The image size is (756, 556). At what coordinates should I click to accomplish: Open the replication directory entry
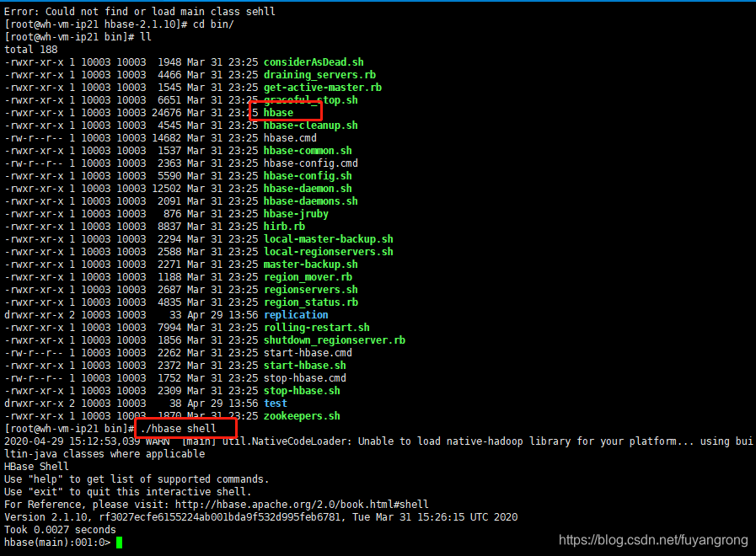(x=295, y=314)
